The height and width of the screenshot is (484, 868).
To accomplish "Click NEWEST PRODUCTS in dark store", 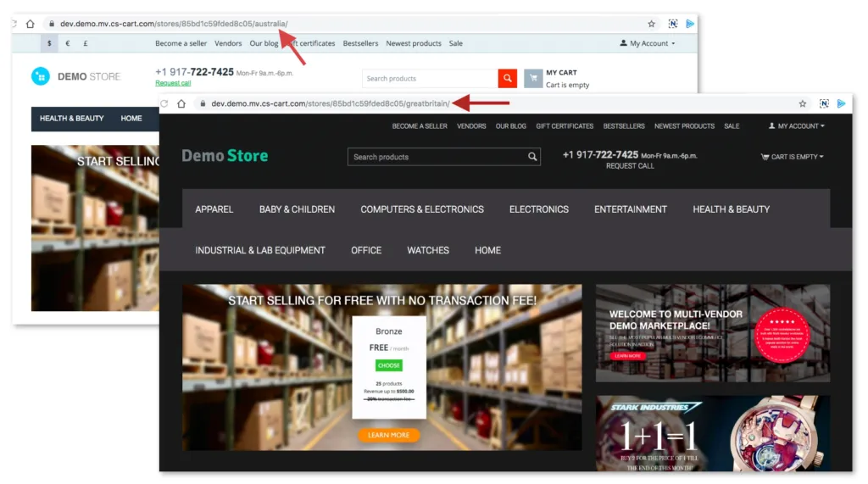I will [x=684, y=126].
